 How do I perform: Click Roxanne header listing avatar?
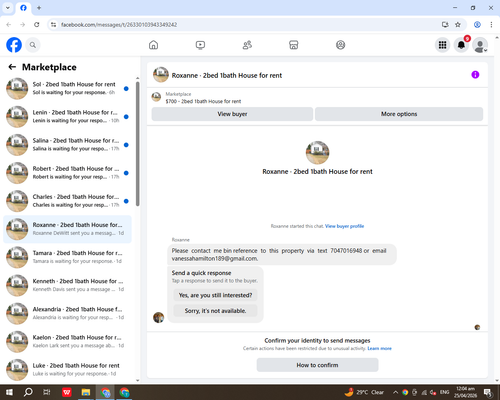tap(161, 75)
